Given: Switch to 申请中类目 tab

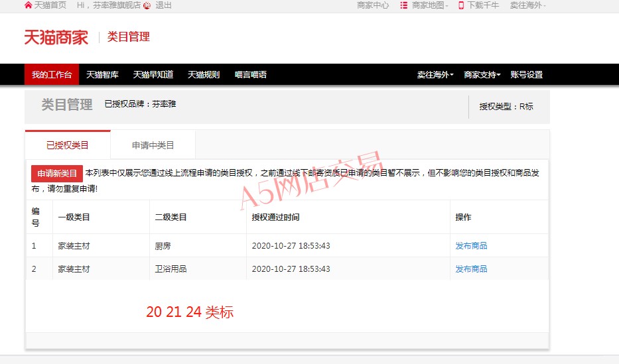Looking at the screenshot, I should (x=153, y=145).
